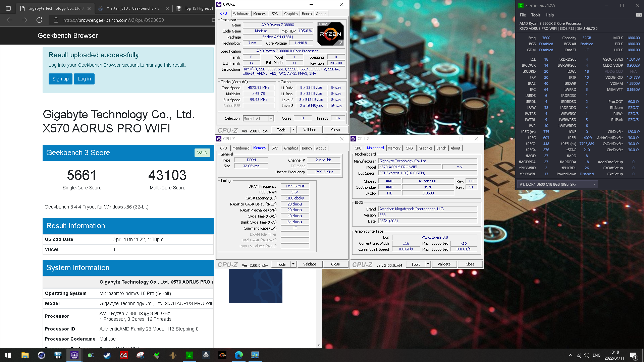
Task: Launch the Snipping Tool scissors taskbar icon
Action: click(140, 355)
